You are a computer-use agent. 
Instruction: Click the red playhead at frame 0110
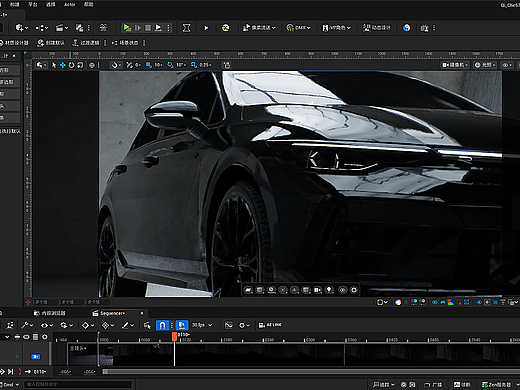[x=174, y=337]
